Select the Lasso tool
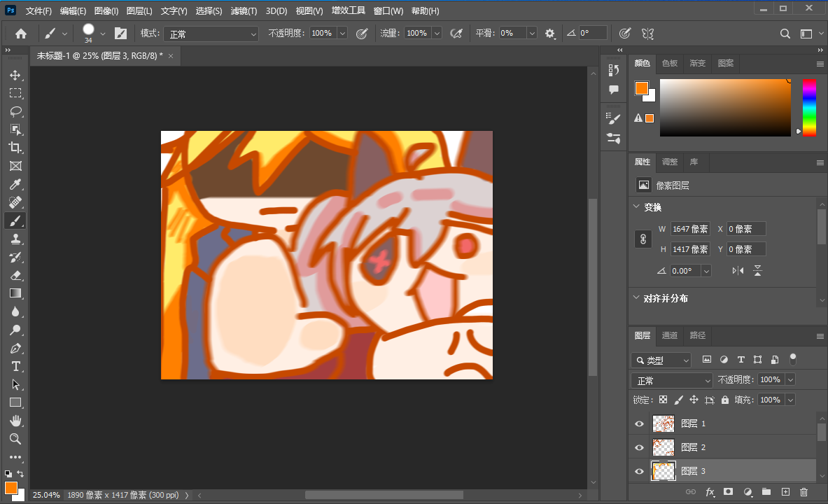The image size is (828, 504). click(x=15, y=111)
